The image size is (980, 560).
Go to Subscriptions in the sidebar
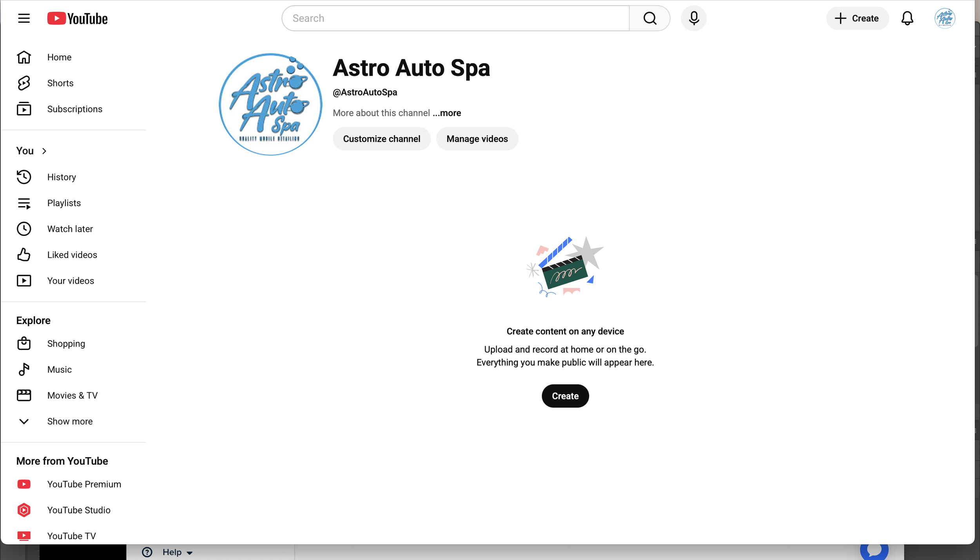pyautogui.click(x=74, y=109)
